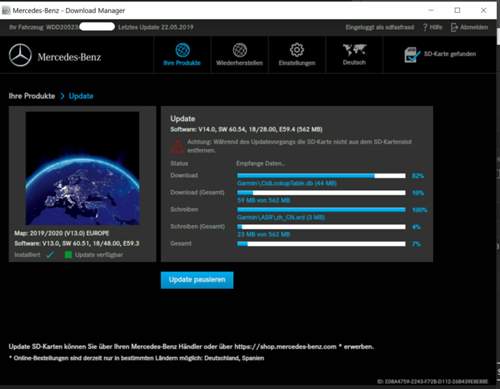Screen dimensions: 500x389
Task: Click the Eingeloggt als username text
Action: (380, 27)
